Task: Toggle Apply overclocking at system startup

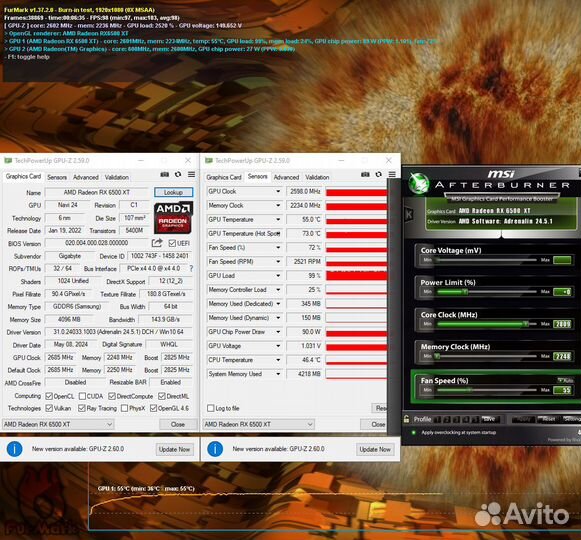Action: click(414, 433)
